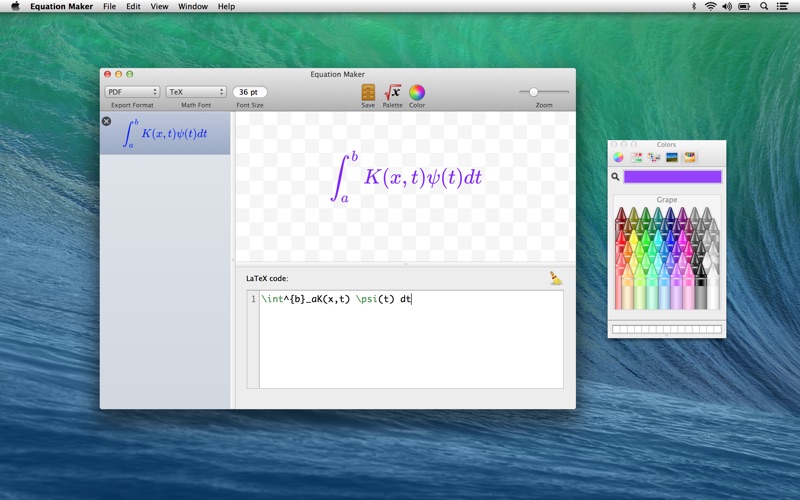Open the Apple menu
The image size is (800, 500).
click(x=15, y=6)
